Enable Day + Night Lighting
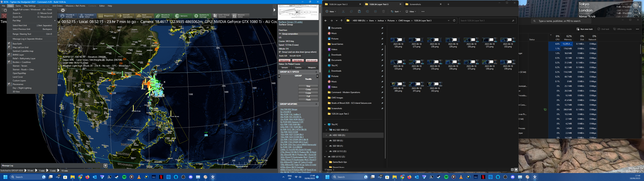This screenshot has height=181, width=644. 32,88
